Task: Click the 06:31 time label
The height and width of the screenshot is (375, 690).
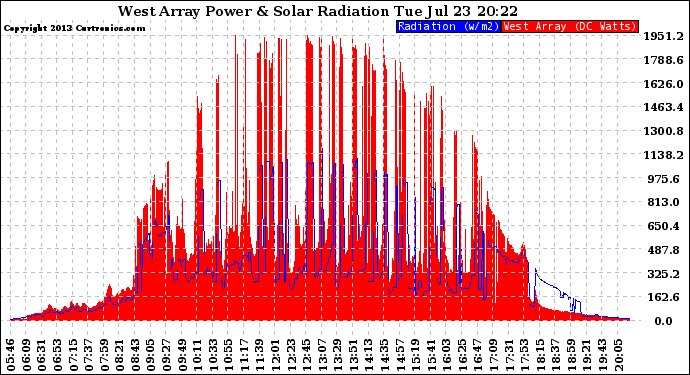Action: pos(42,355)
